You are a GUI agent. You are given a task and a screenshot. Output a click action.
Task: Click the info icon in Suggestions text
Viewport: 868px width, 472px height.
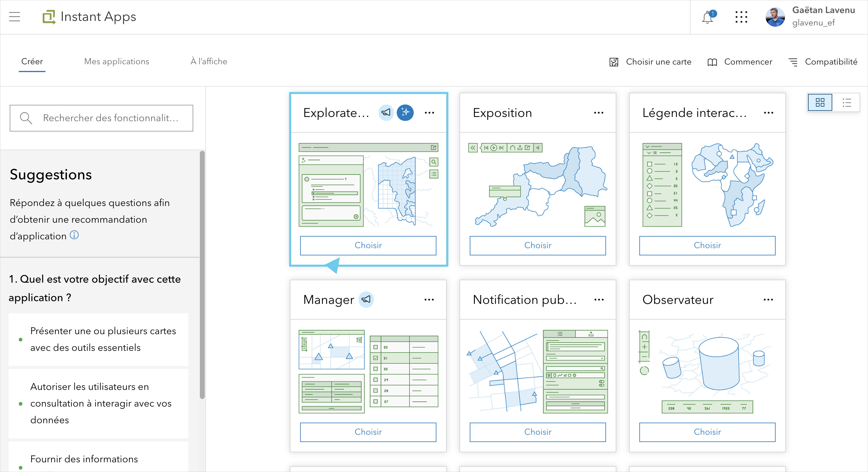coord(74,235)
